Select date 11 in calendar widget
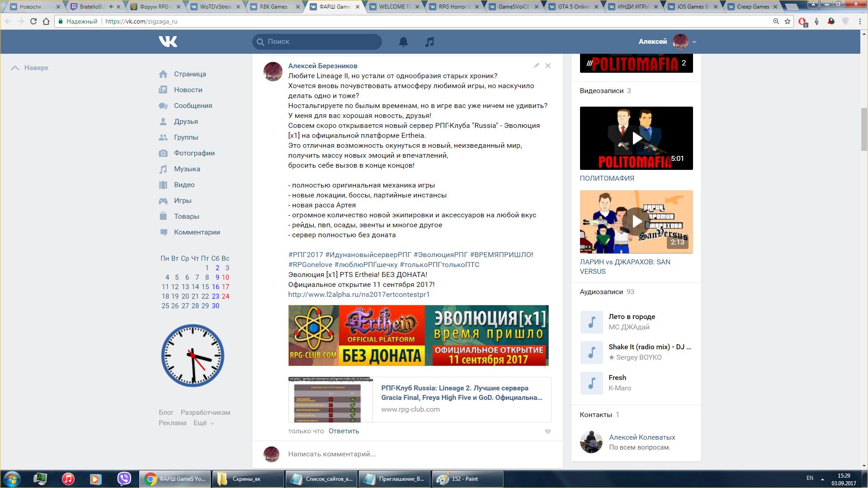The height and width of the screenshot is (488, 868). click(x=165, y=287)
